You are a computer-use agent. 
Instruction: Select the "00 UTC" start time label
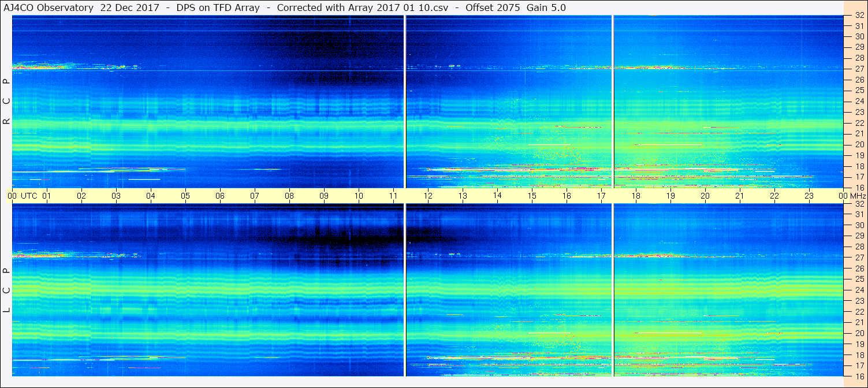click(x=23, y=196)
